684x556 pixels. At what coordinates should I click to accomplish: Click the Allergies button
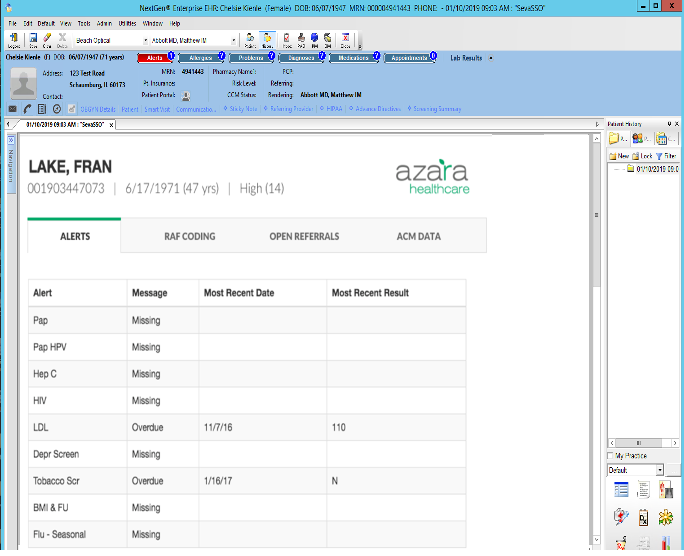coord(201,58)
